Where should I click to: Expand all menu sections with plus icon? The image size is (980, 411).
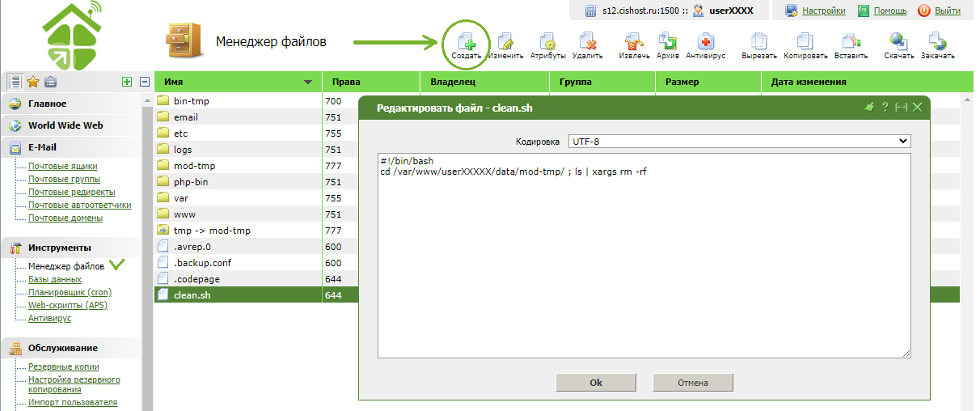pyautogui.click(x=126, y=82)
